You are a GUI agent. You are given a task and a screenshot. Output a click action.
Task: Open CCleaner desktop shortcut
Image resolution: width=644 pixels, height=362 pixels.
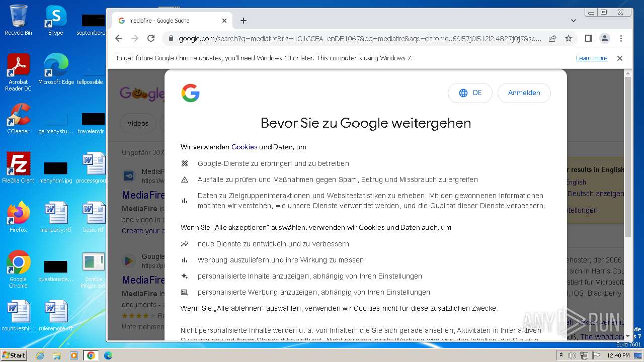pyautogui.click(x=18, y=119)
